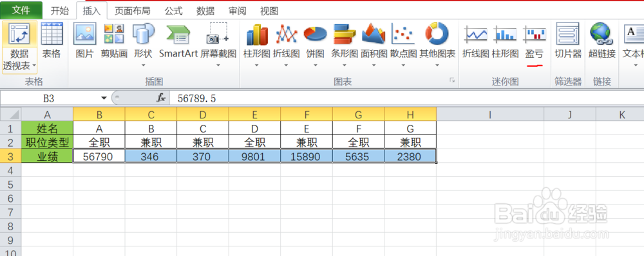Select cell with value 2380
This screenshot has height=256, width=644.
tap(410, 156)
